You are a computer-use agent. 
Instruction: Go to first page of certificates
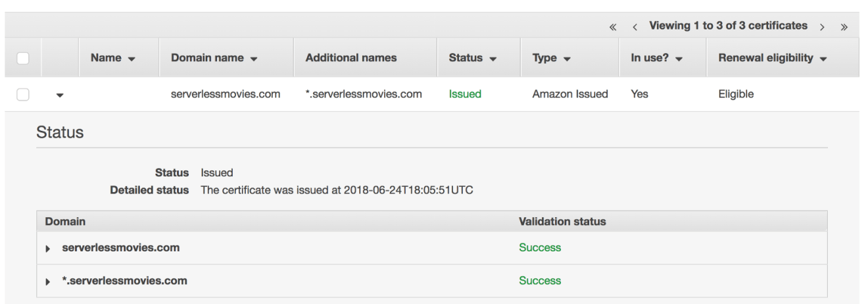tap(613, 27)
